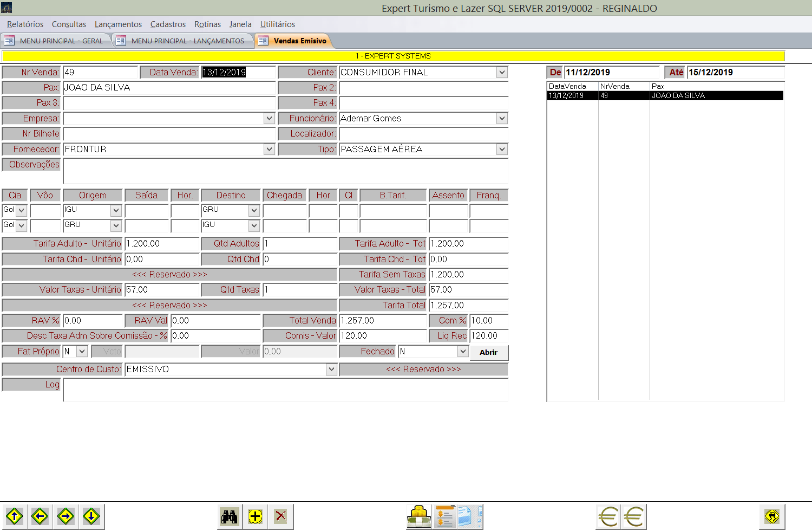Open the Fat Próprio N dropdown
The height and width of the screenshot is (531, 812).
(x=82, y=352)
